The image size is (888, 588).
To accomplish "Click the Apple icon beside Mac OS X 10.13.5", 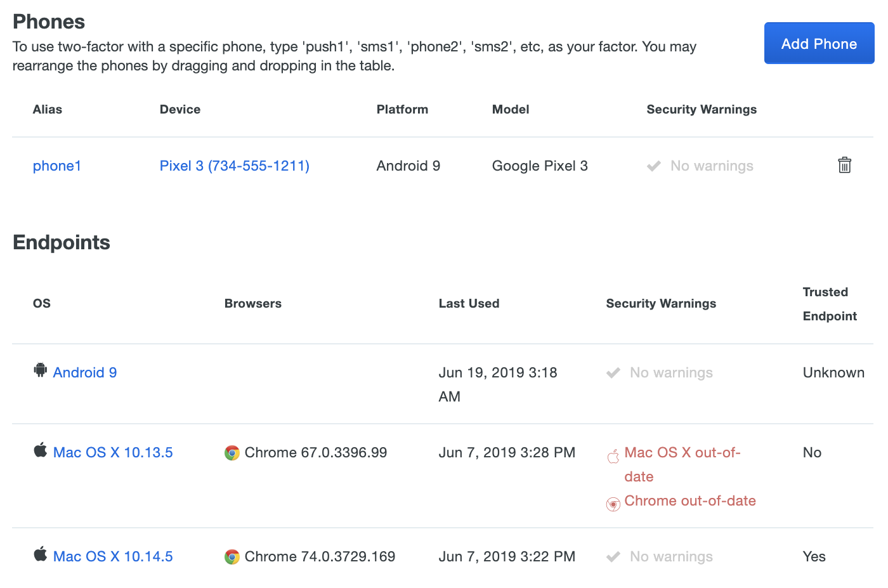I will (x=40, y=450).
